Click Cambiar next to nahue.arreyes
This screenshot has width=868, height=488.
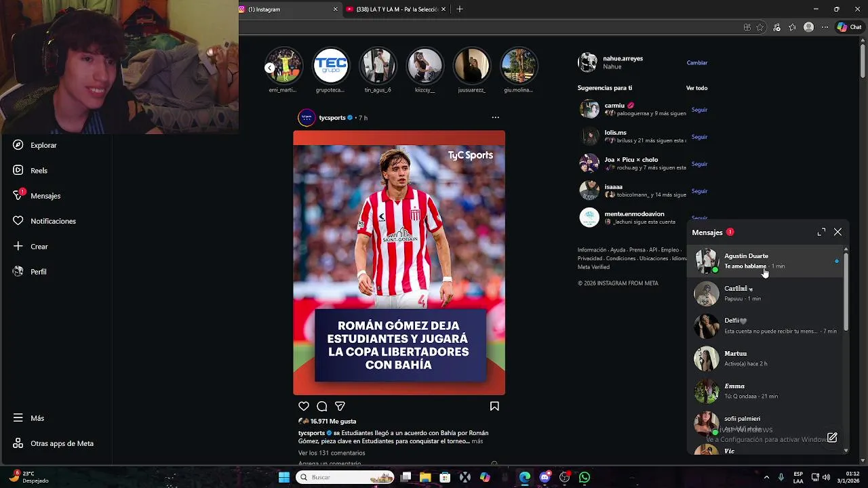pos(696,62)
